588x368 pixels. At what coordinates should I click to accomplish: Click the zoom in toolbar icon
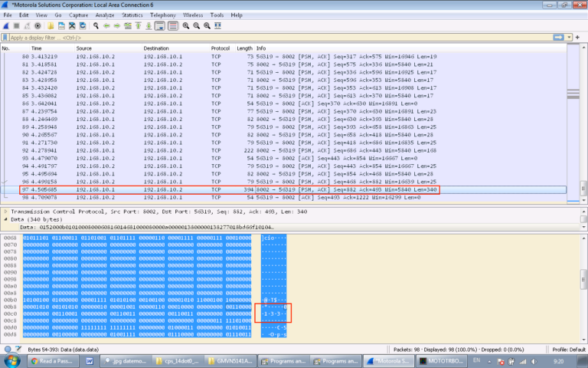[186, 25]
